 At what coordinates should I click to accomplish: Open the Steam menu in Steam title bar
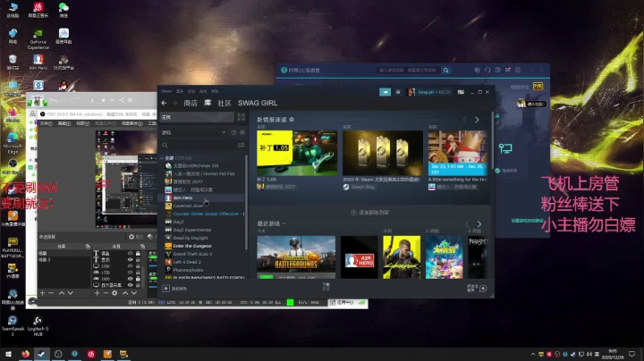[x=166, y=91]
